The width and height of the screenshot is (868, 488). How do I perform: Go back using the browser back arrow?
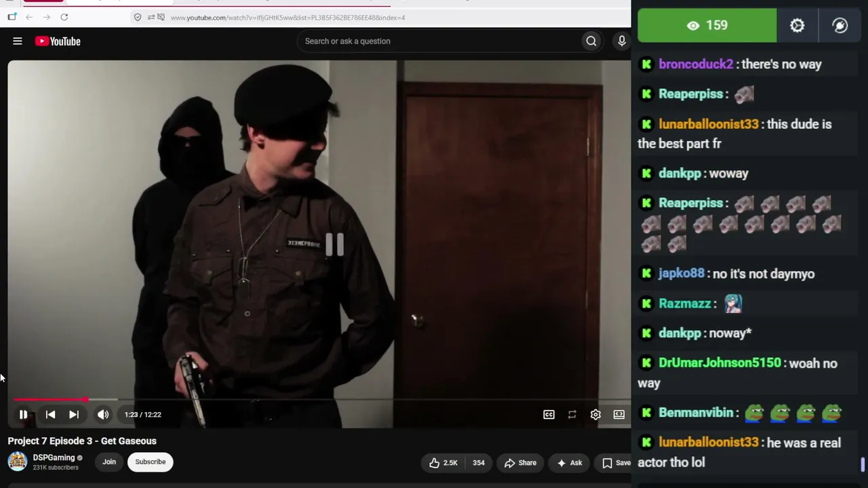tap(29, 17)
